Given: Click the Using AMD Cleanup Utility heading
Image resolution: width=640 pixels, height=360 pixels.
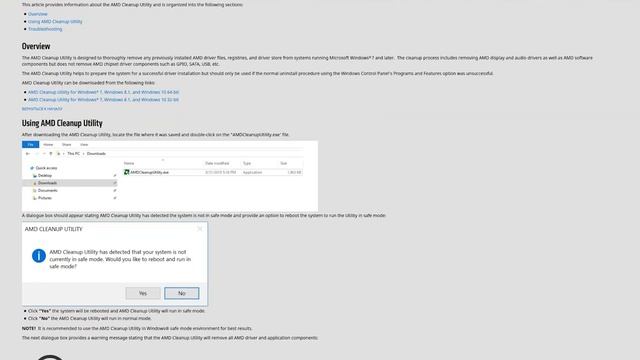Looking at the screenshot, I should click(62, 123).
